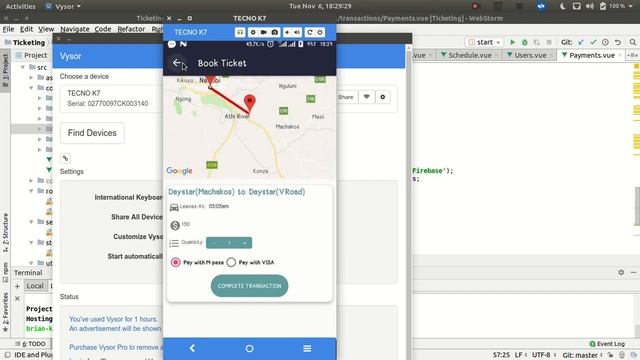Open the start run configuration dropdown
Screen dimensions: 640x360
485,42
